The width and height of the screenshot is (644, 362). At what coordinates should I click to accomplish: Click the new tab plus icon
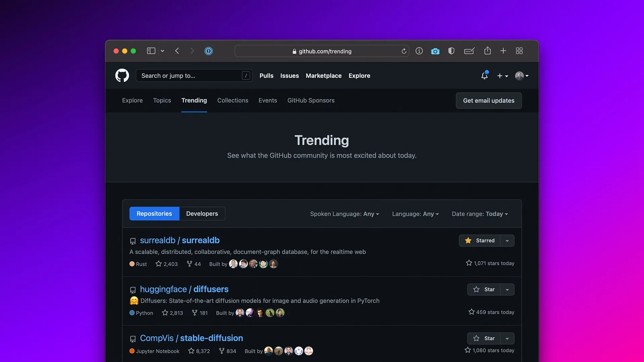[x=503, y=51]
